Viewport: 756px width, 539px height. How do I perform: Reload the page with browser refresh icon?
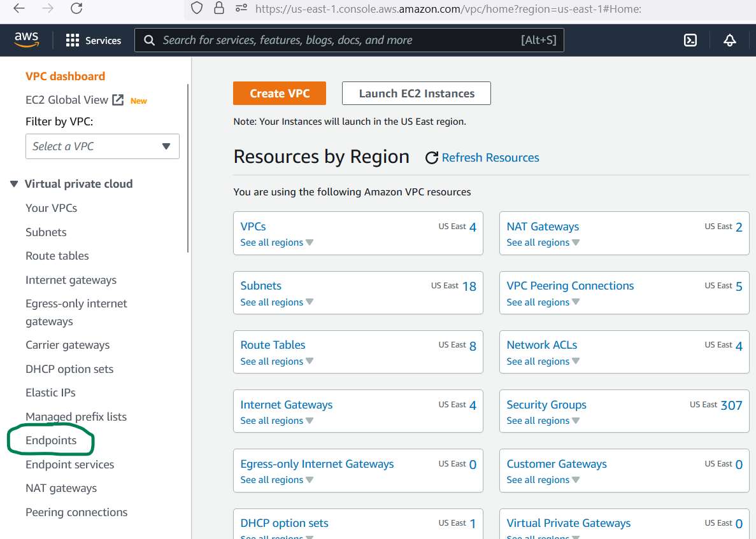pyautogui.click(x=76, y=8)
